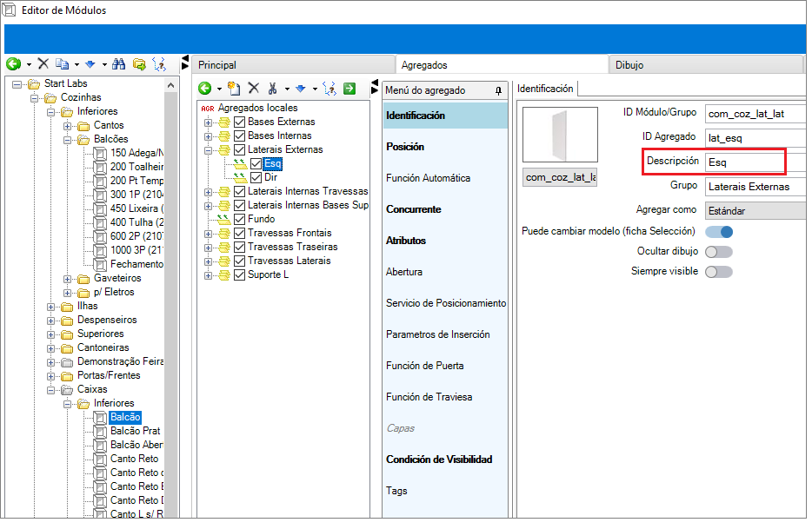Open Atributos in aggregate menu

click(406, 241)
